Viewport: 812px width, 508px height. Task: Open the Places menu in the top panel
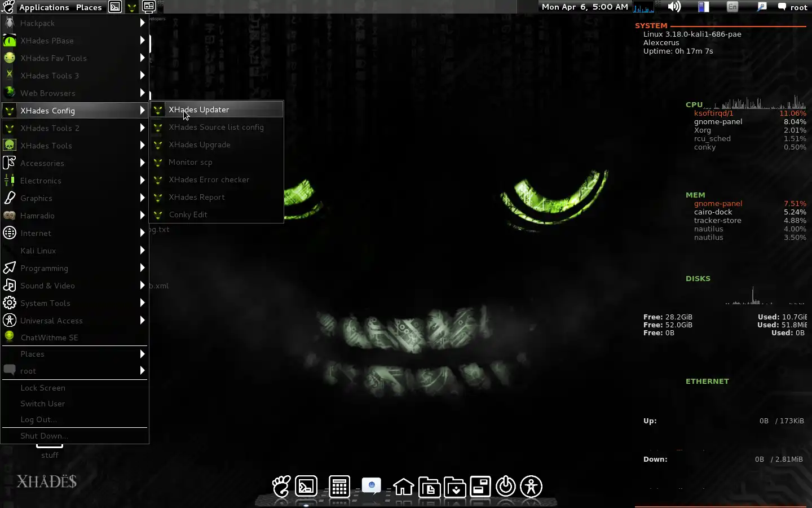click(x=89, y=7)
